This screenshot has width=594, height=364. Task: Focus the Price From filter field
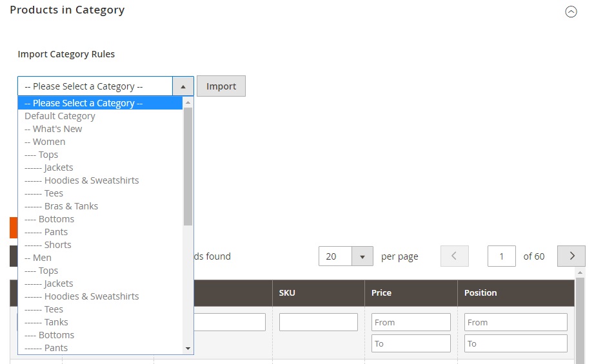411,322
